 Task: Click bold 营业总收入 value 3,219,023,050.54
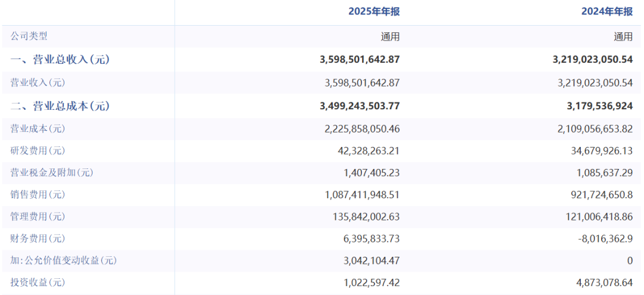[x=592, y=60]
